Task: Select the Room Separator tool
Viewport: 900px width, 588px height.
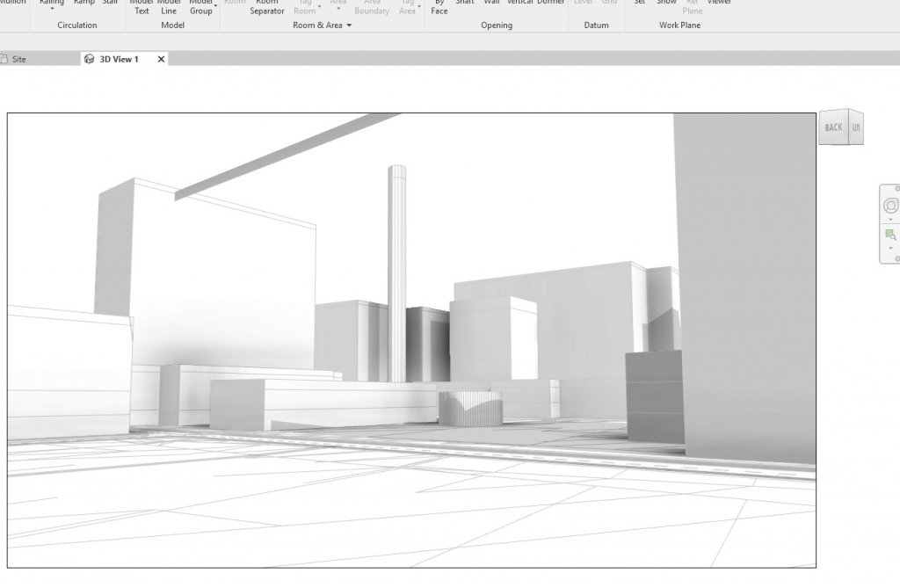Action: 266,7
